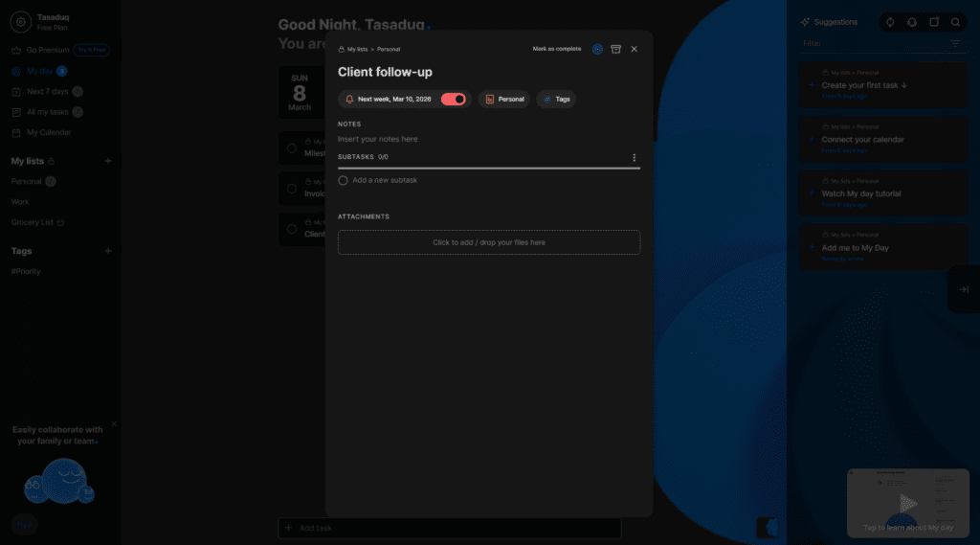Toggle the reminder switch off

pyautogui.click(x=453, y=99)
